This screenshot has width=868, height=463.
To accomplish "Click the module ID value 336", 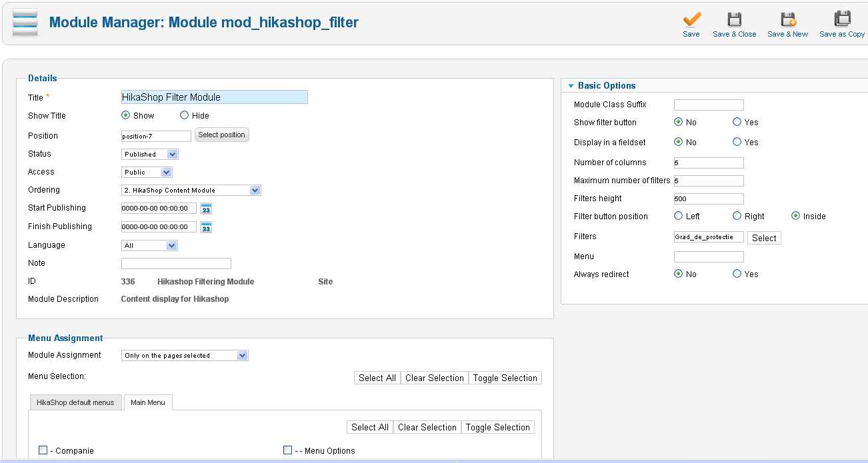I will (128, 282).
